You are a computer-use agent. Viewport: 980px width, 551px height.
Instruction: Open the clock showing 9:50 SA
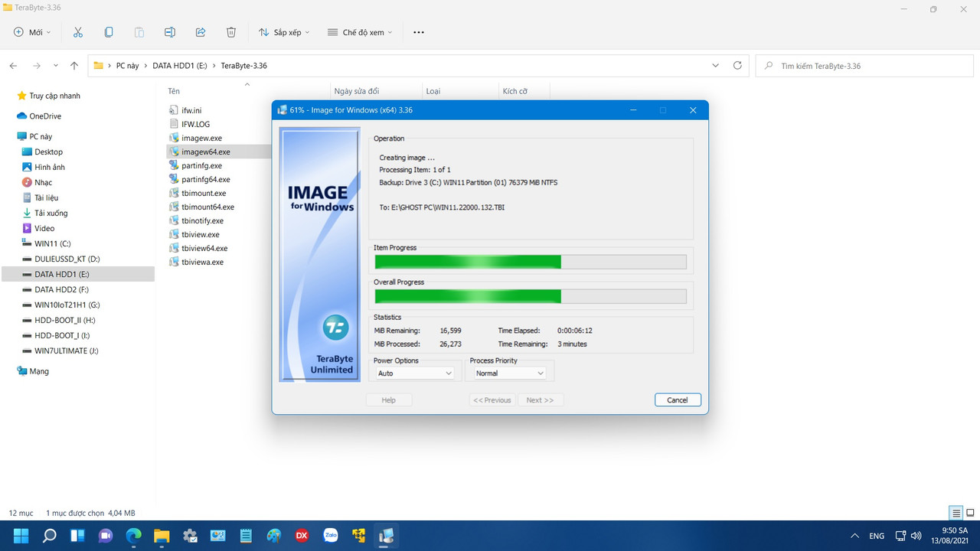pos(952,536)
